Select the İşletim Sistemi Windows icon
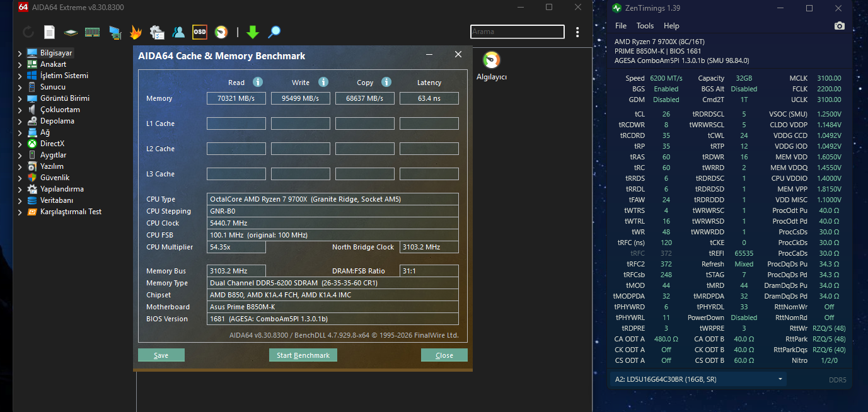 [32, 76]
